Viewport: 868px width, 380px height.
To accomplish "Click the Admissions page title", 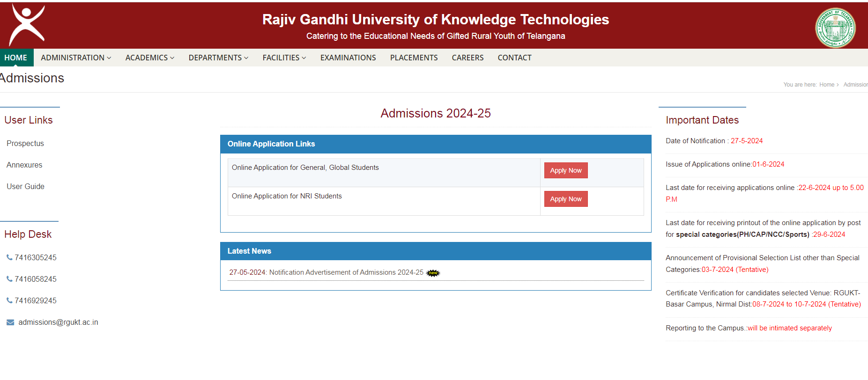I will pyautogui.click(x=32, y=78).
